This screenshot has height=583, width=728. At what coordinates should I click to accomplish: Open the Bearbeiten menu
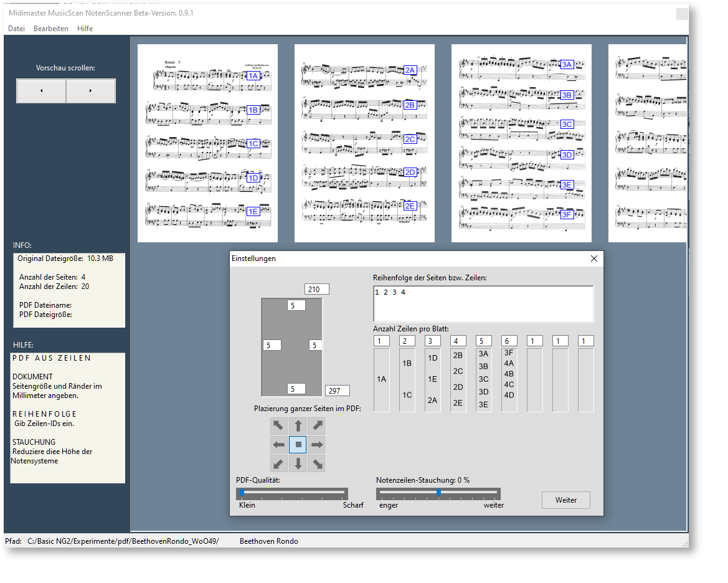pyautogui.click(x=51, y=29)
